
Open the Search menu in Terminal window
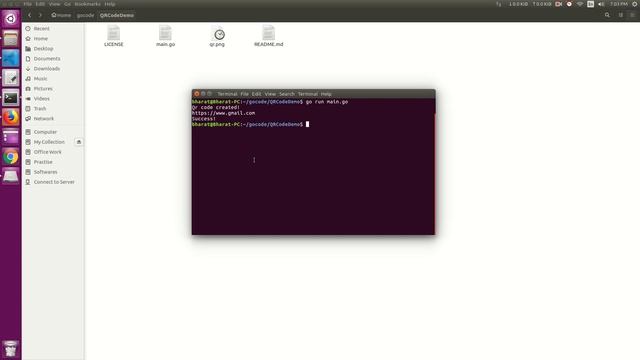tap(287, 94)
